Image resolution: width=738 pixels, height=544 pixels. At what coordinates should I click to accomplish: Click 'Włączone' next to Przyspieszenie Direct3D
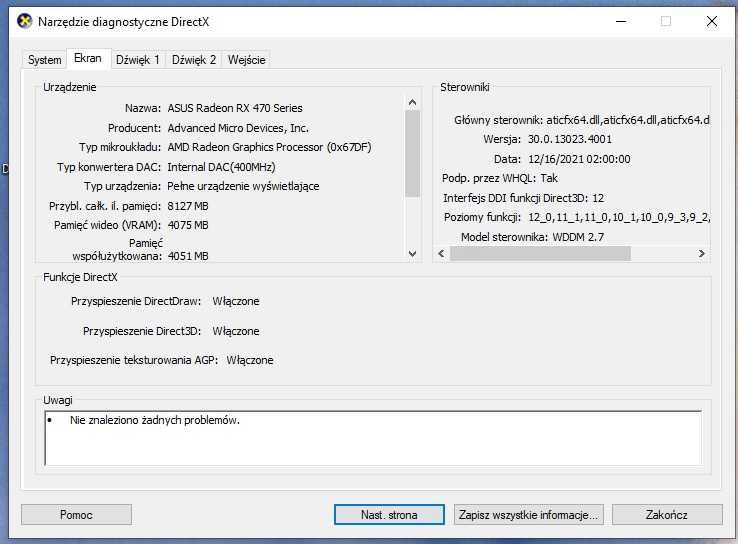(236, 331)
